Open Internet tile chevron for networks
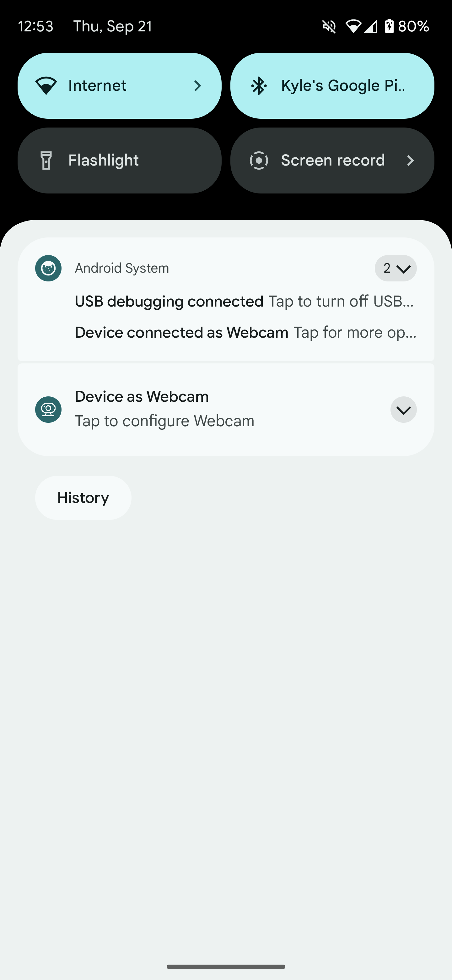Screen dimensions: 452x980 click(197, 86)
